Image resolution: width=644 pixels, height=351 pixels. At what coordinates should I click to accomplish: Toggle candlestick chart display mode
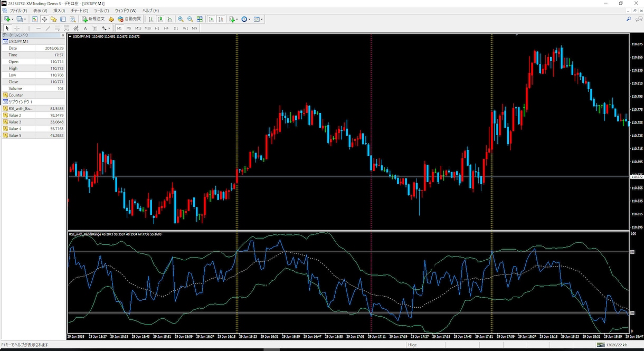point(160,19)
